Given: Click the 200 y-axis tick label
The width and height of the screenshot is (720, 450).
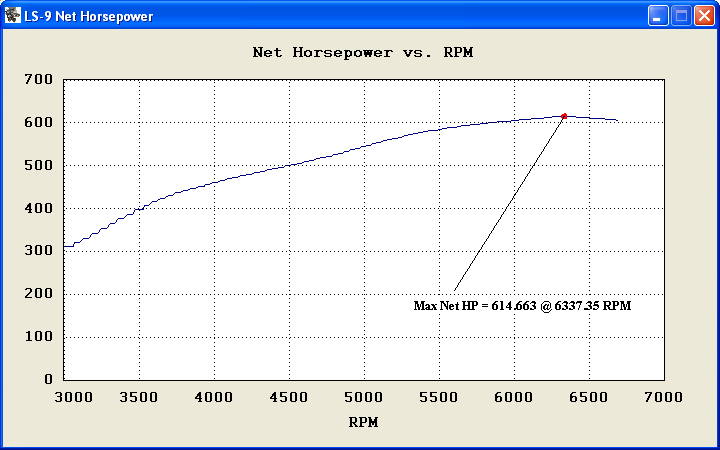Looking at the screenshot, I should pyautogui.click(x=39, y=293).
